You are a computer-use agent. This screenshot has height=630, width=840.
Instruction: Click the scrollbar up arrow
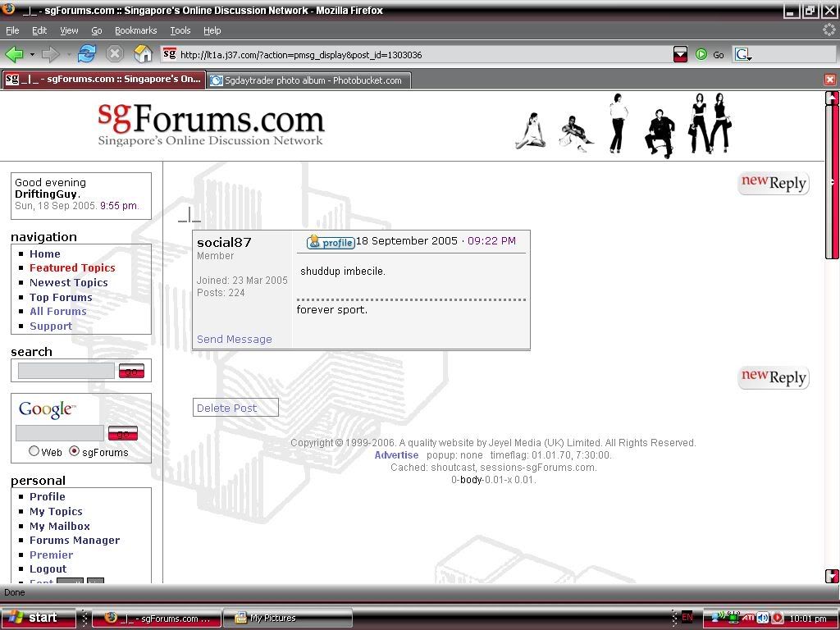pos(832,98)
